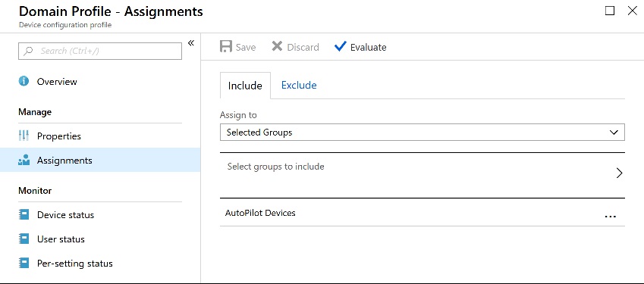
Task: Select the AutoPilot Devices group row
Action: pyautogui.click(x=423, y=213)
